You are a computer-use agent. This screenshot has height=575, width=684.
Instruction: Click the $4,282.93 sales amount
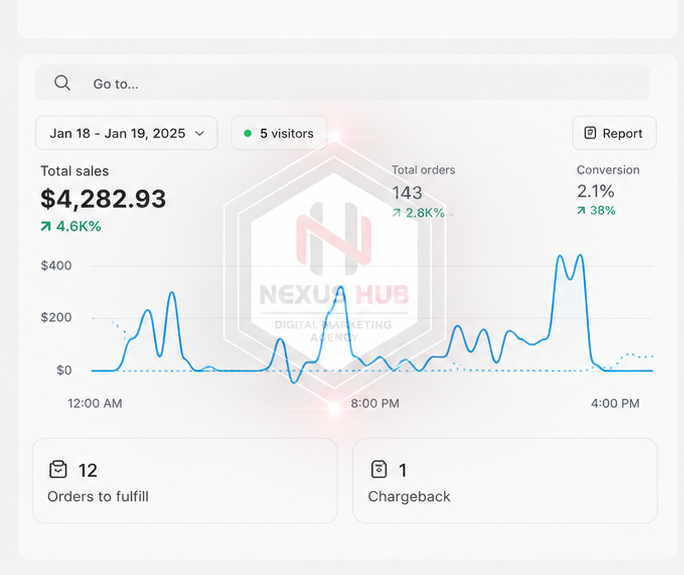pyautogui.click(x=103, y=199)
